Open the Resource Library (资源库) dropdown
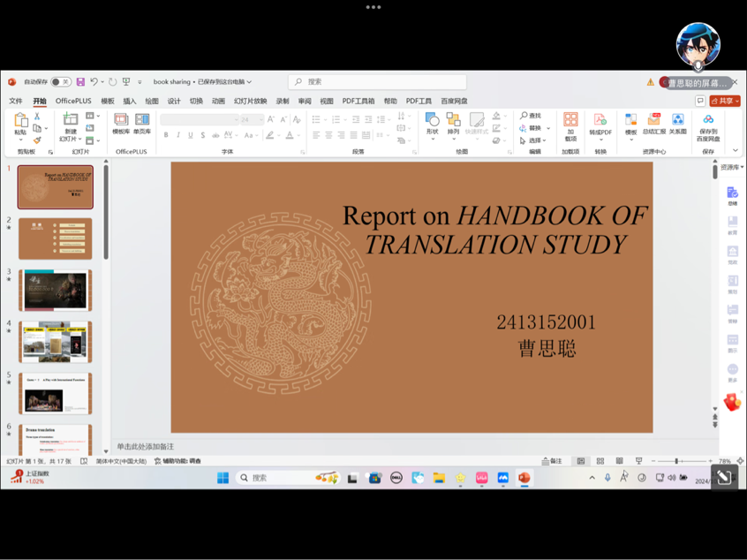This screenshot has height=560, width=747. (732, 167)
